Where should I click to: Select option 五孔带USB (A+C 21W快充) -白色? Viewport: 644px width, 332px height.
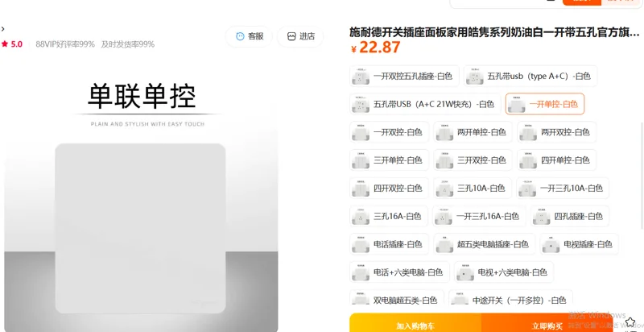coord(425,104)
